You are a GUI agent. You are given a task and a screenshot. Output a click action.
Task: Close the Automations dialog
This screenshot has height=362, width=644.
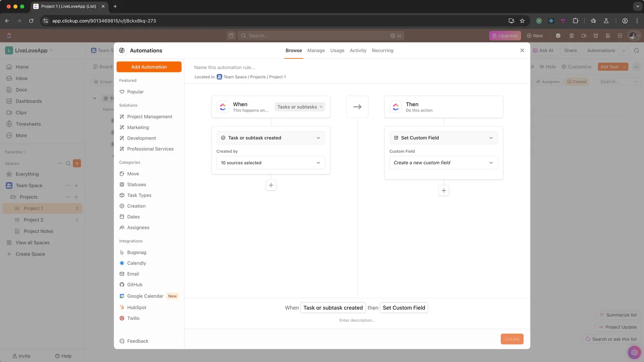point(522,51)
